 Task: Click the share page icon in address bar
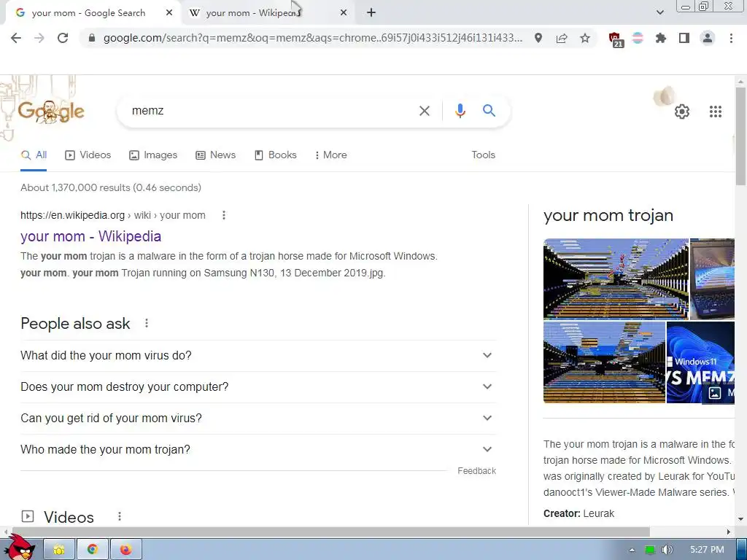tap(562, 38)
